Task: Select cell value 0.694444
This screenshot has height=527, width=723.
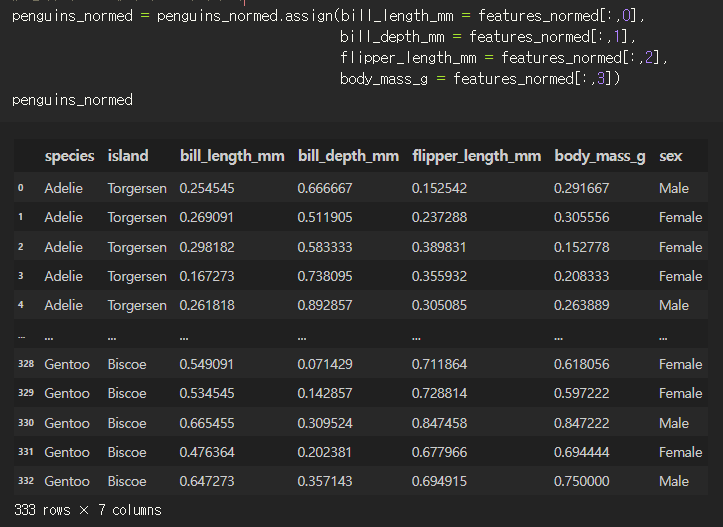Action: [581, 452]
